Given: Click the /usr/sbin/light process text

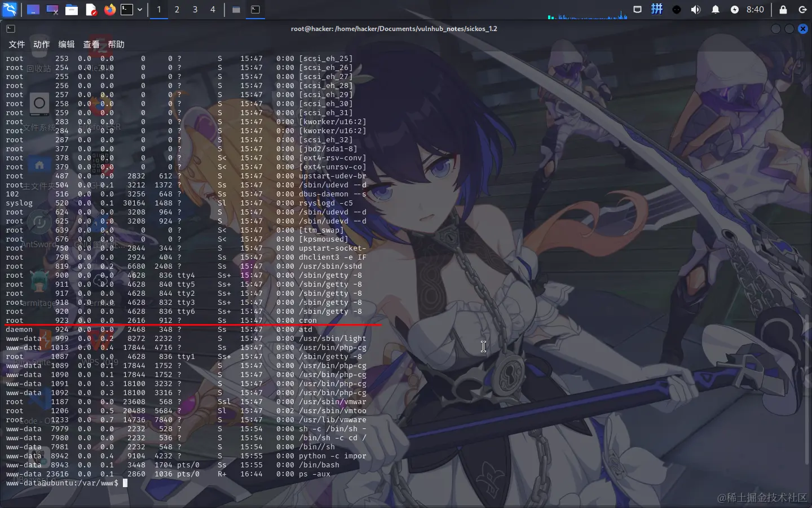Looking at the screenshot, I should (333, 339).
